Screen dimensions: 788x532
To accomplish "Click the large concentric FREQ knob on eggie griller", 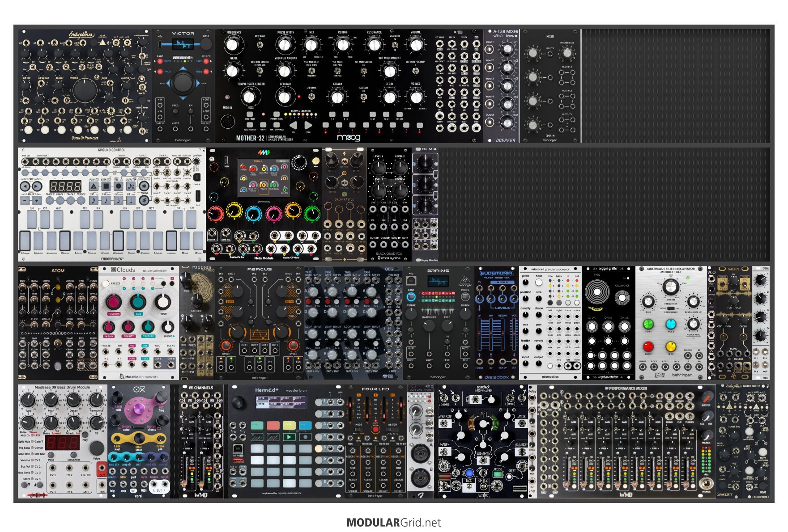I will tap(598, 292).
